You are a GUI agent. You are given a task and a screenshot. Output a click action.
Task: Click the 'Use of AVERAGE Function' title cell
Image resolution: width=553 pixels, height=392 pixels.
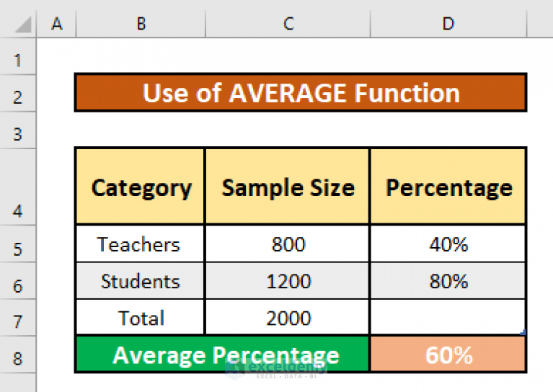point(301,93)
